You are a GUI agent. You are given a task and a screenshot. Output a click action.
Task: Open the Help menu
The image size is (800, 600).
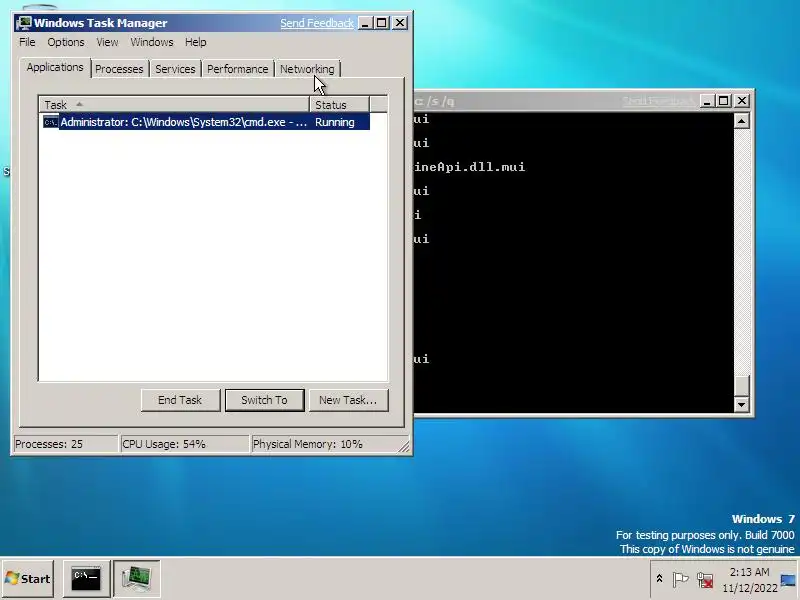tap(195, 42)
